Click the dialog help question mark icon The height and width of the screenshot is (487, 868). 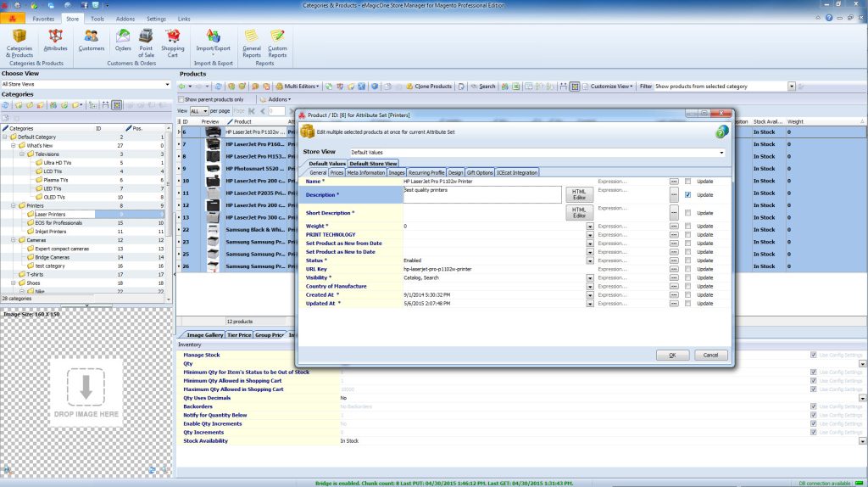(721, 132)
